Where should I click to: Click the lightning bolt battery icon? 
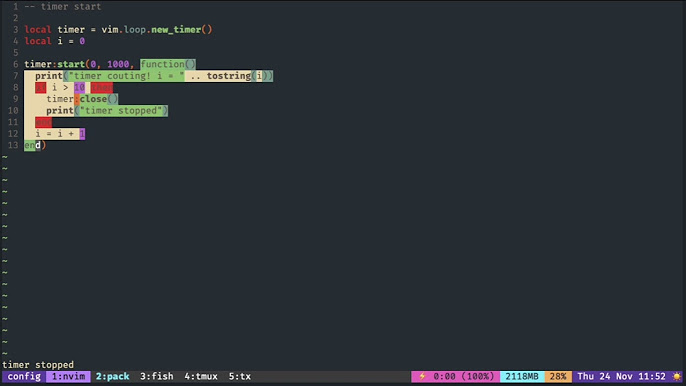click(422, 376)
